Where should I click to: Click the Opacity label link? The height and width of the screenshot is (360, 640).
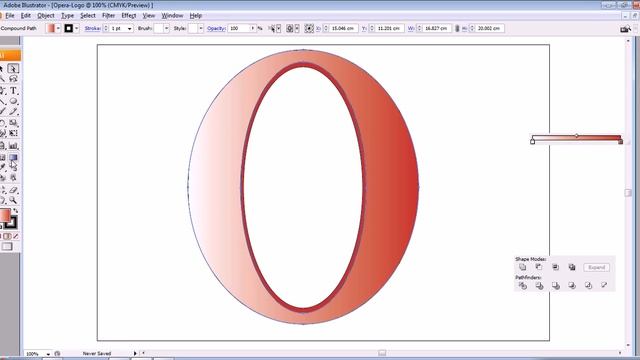[x=216, y=28]
